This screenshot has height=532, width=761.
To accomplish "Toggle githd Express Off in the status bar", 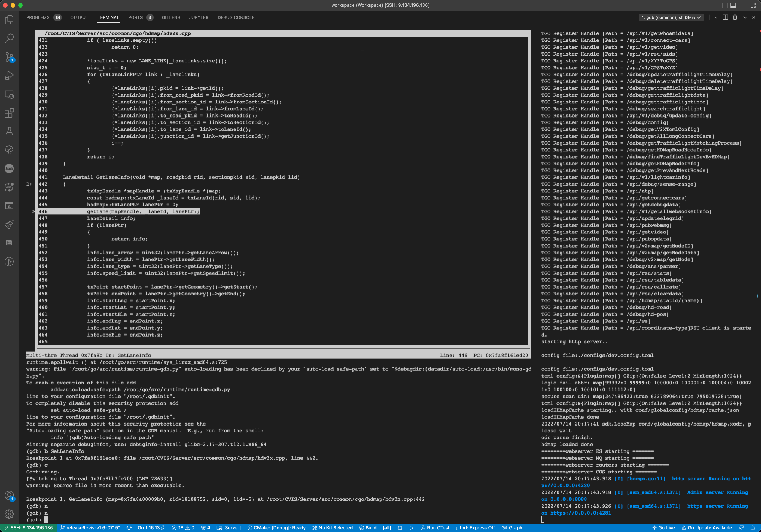I will coord(475,528).
